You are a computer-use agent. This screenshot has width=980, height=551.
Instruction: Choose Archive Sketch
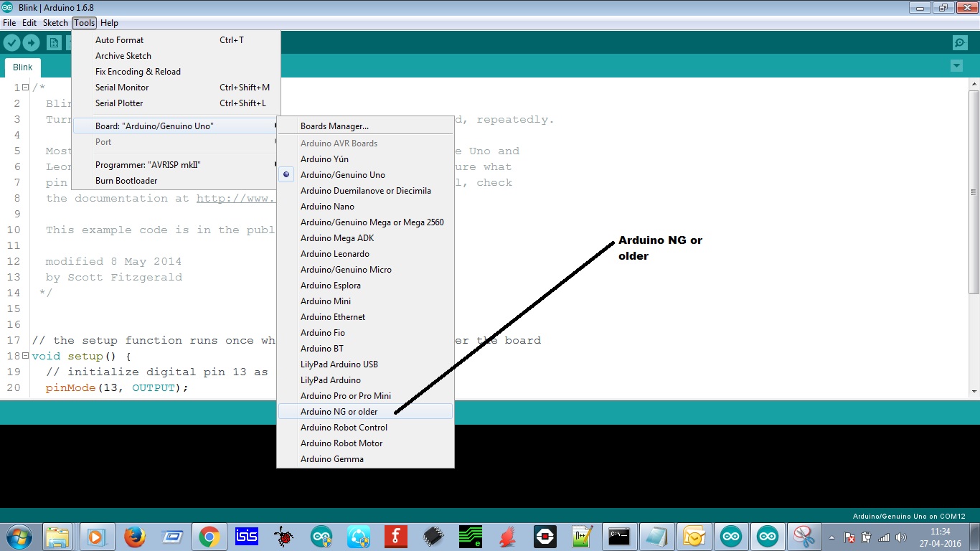tap(176, 56)
